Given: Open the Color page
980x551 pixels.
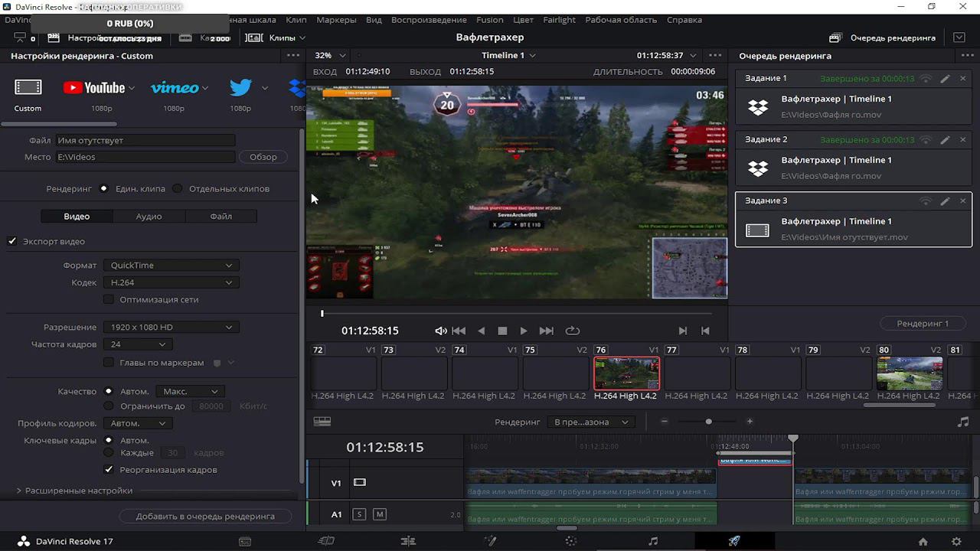Looking at the screenshot, I should point(571,541).
